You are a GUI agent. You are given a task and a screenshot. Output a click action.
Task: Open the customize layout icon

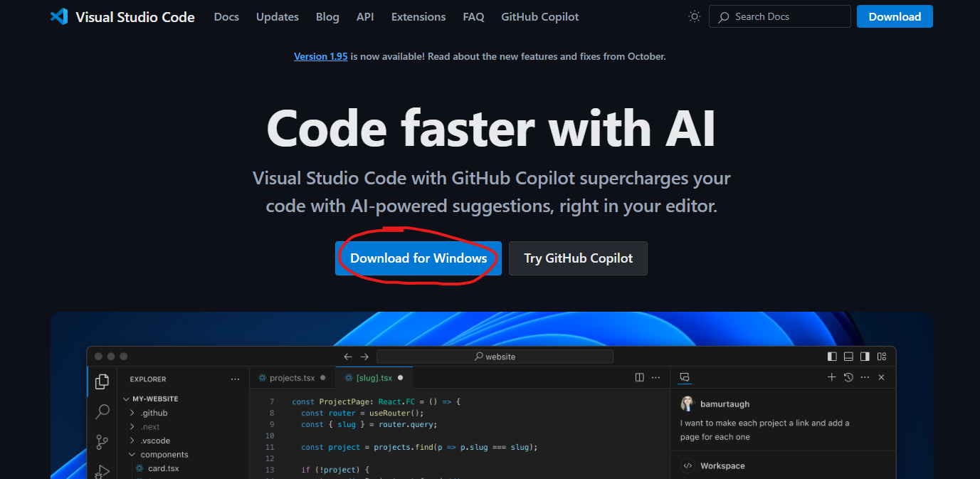point(882,357)
